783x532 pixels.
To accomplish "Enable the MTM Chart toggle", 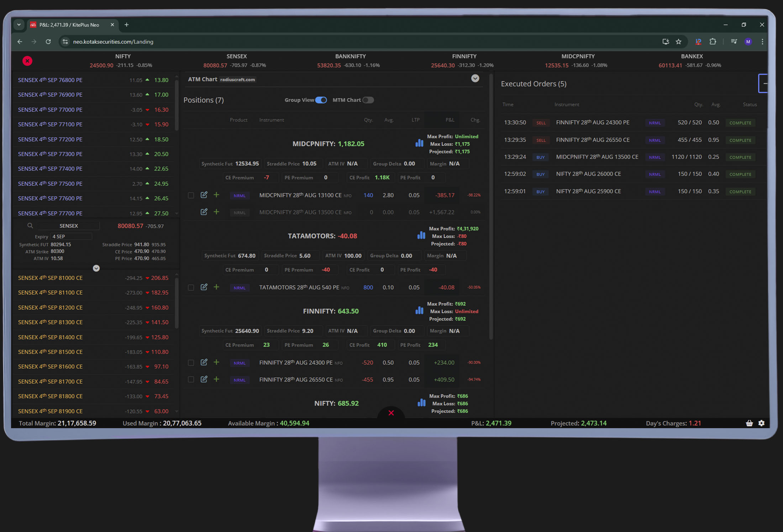I will pyautogui.click(x=368, y=100).
